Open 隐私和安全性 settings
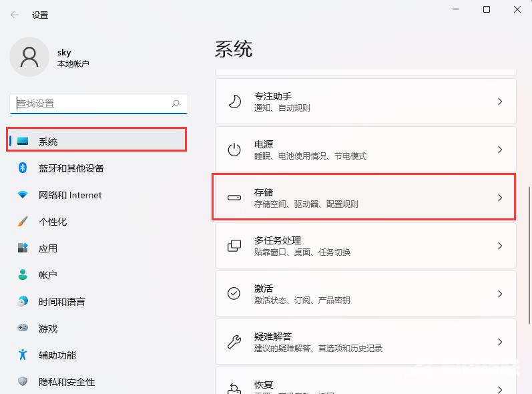Viewport: 532px width, 394px height. click(97, 382)
